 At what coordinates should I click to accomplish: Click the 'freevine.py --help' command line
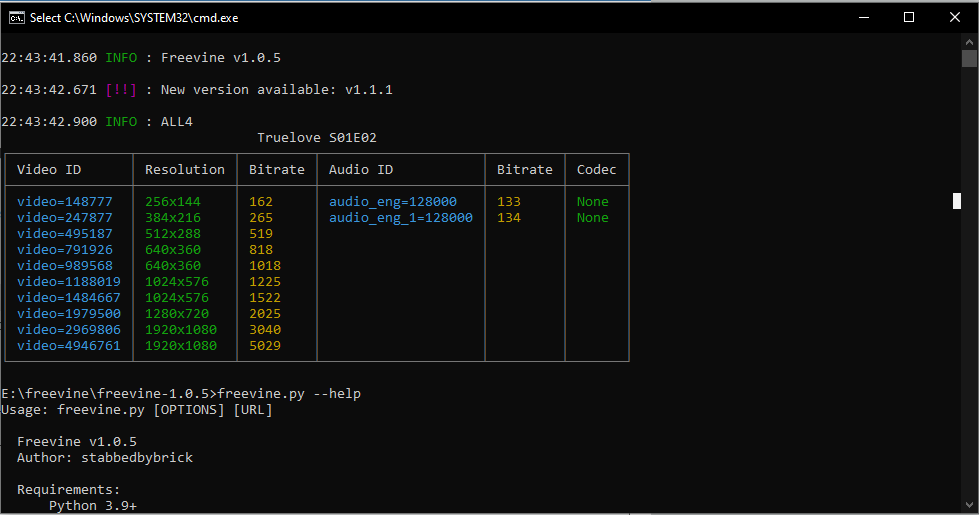pos(289,394)
